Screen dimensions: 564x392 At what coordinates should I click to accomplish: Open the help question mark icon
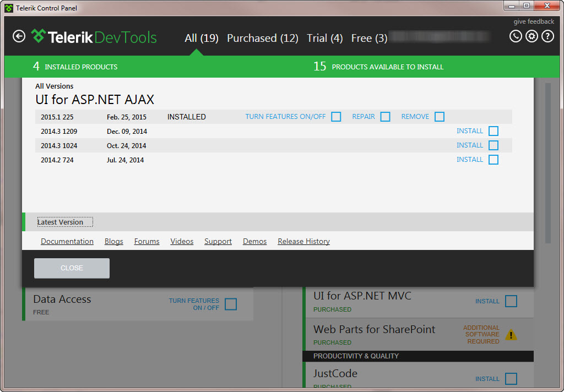(x=547, y=36)
